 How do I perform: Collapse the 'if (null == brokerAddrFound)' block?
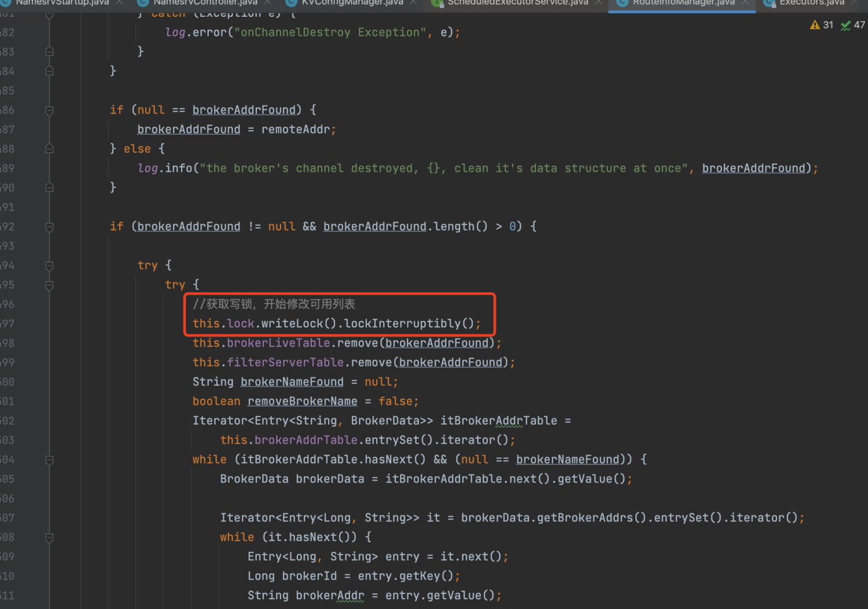[x=49, y=110]
